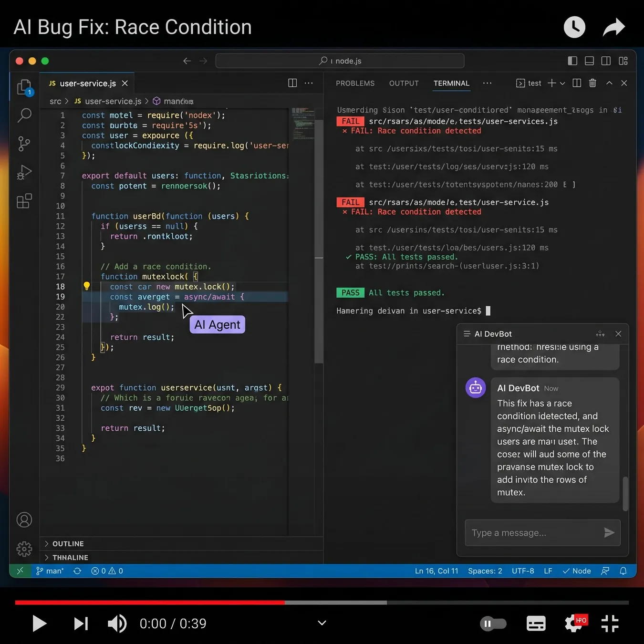Select the user-service.js editor tab
The width and height of the screenshot is (644, 644).
coord(88,83)
